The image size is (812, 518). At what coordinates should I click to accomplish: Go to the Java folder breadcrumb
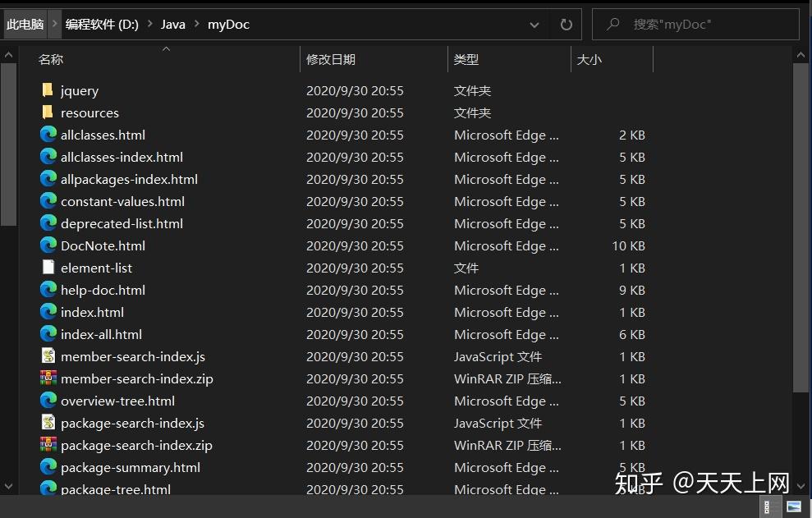pos(173,25)
